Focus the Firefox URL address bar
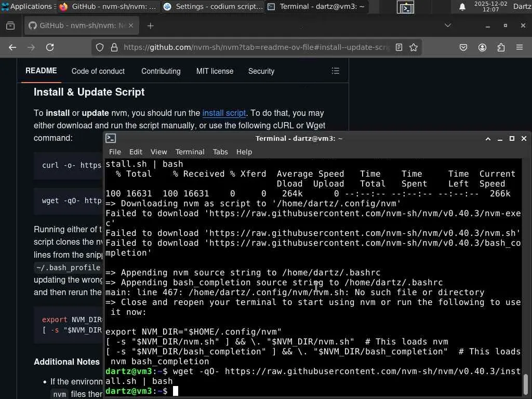This screenshot has height=399, width=532. (257, 47)
